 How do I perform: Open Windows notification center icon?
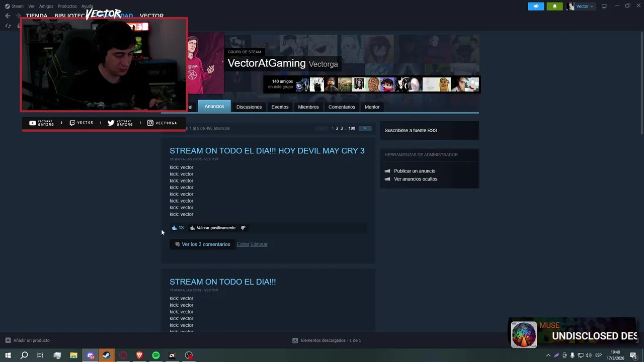(633, 355)
